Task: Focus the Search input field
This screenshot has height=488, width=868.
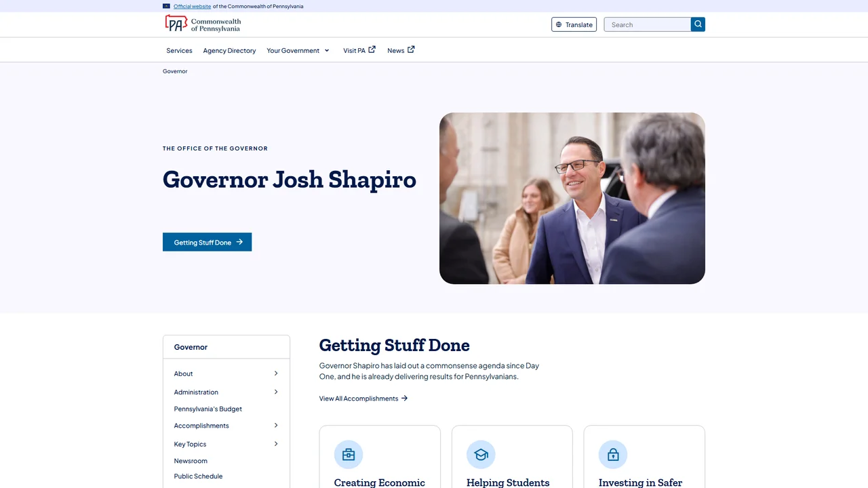Action: [x=648, y=24]
